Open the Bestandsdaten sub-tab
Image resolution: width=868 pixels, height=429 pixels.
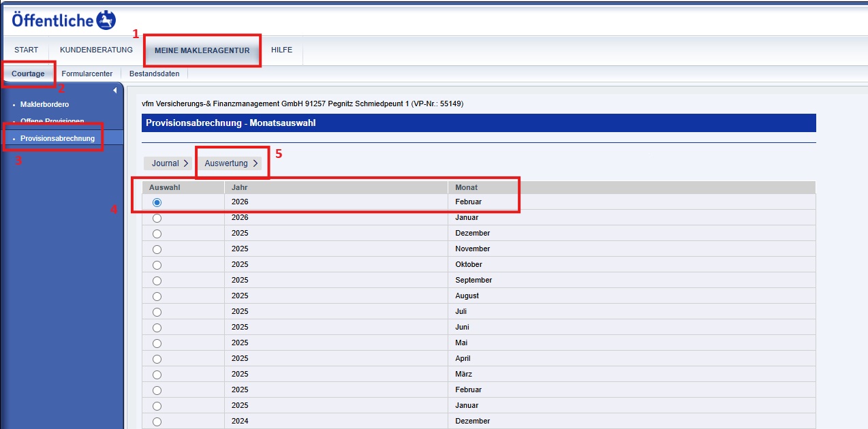coord(154,74)
